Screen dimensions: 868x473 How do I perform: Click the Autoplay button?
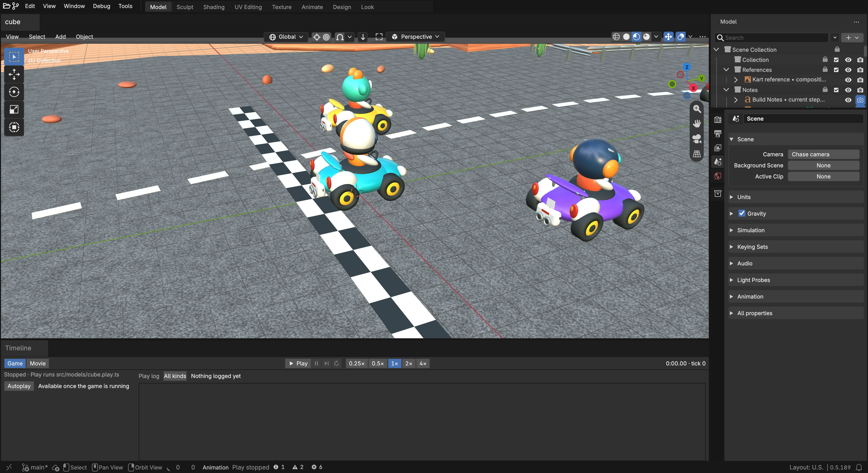pos(19,386)
